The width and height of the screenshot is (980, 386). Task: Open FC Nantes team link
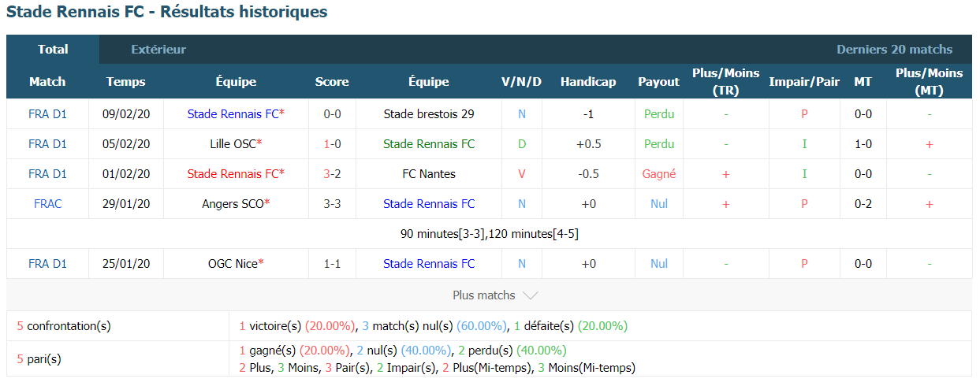tap(429, 174)
